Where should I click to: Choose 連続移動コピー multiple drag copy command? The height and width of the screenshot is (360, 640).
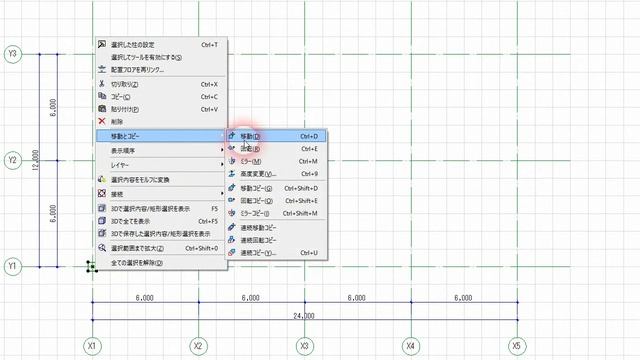tap(276, 228)
